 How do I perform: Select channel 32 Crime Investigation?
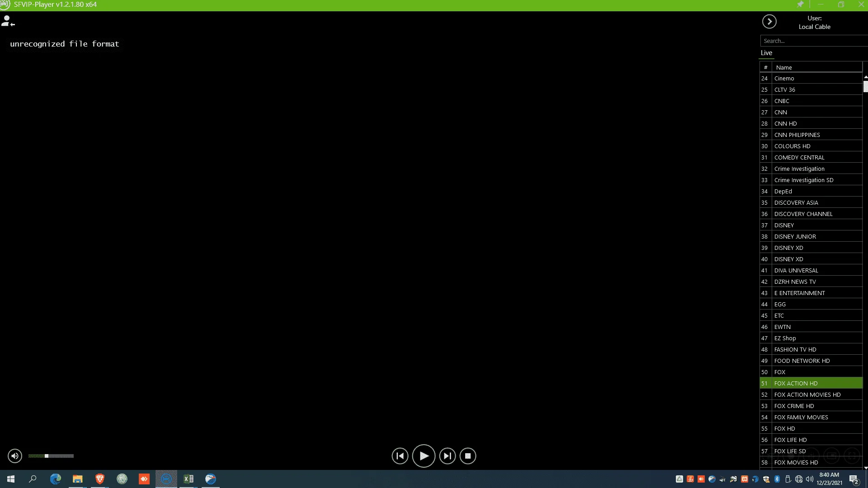811,169
